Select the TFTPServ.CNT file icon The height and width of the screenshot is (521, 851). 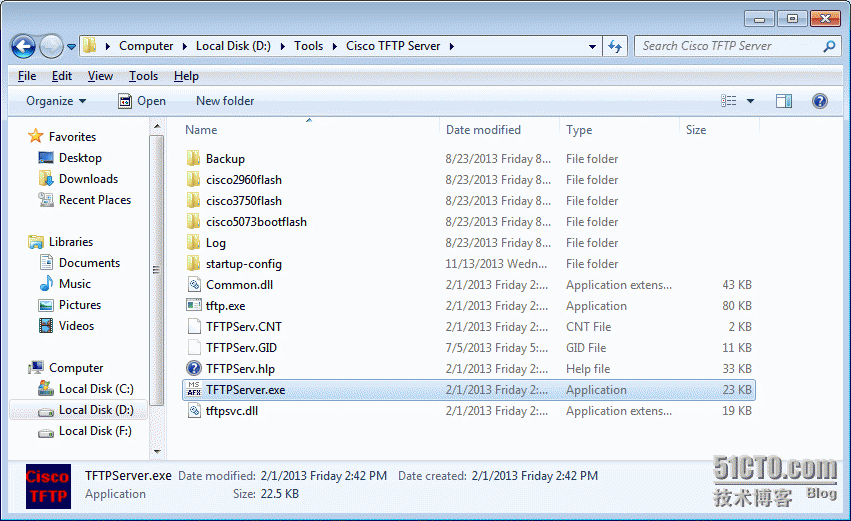[194, 327]
